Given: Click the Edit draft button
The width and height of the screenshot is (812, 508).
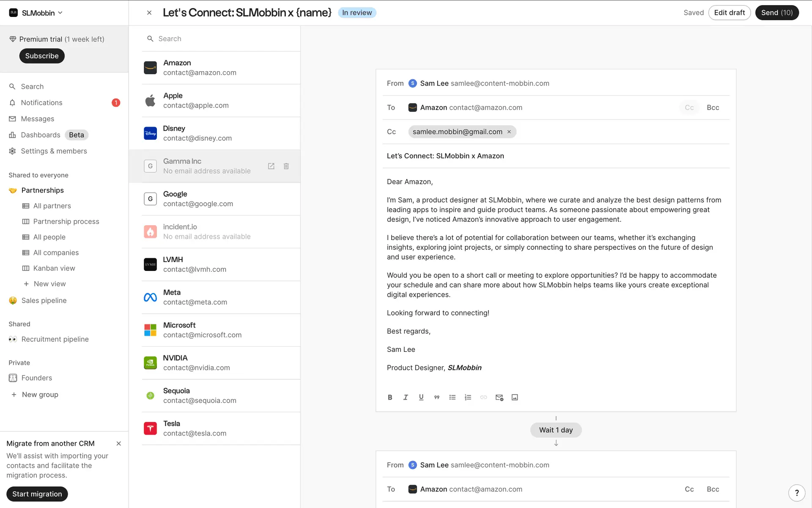Looking at the screenshot, I should (729, 13).
